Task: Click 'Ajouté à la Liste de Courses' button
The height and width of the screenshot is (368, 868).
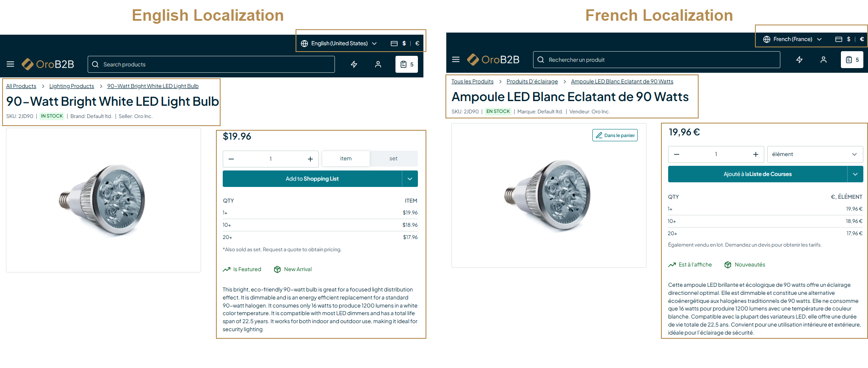Action: [757, 174]
